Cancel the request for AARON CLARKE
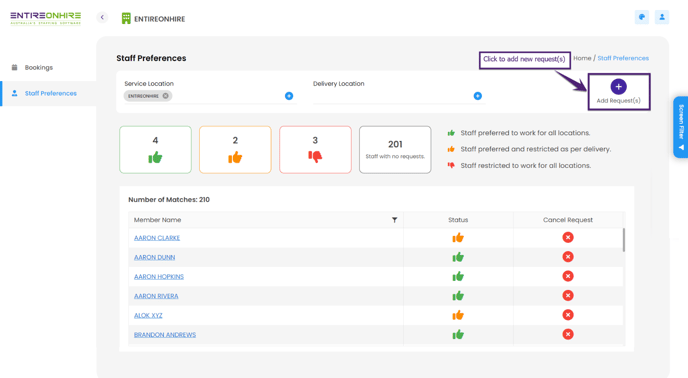The height and width of the screenshot is (378, 688). (x=568, y=238)
